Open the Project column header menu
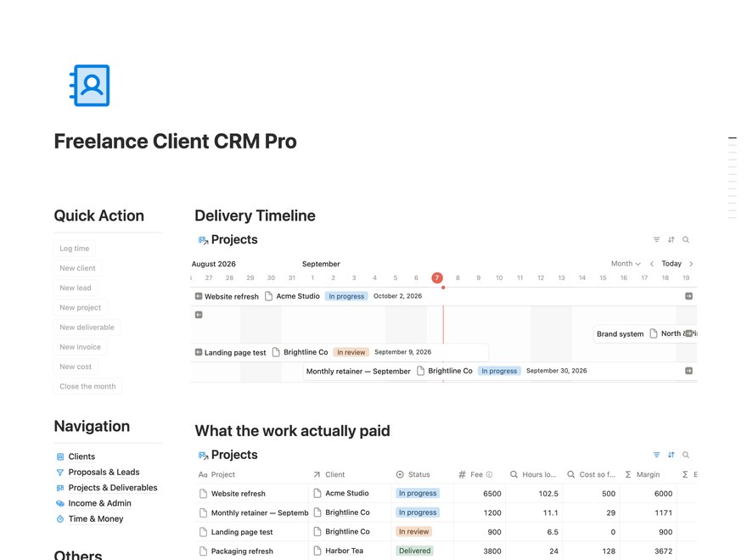The height and width of the screenshot is (560, 747). (x=251, y=475)
